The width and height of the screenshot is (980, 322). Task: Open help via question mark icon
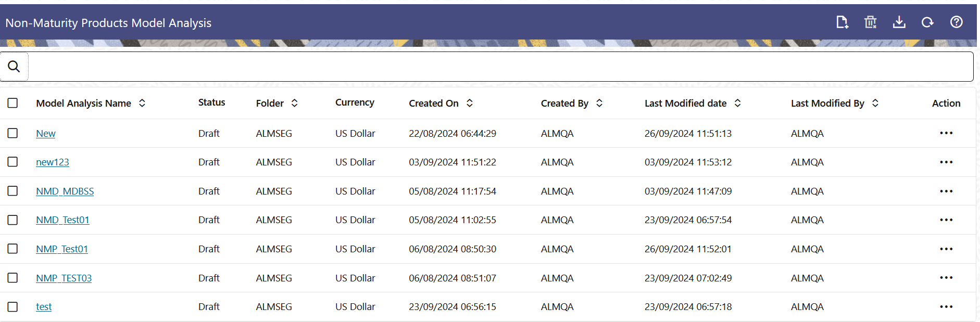tap(957, 22)
